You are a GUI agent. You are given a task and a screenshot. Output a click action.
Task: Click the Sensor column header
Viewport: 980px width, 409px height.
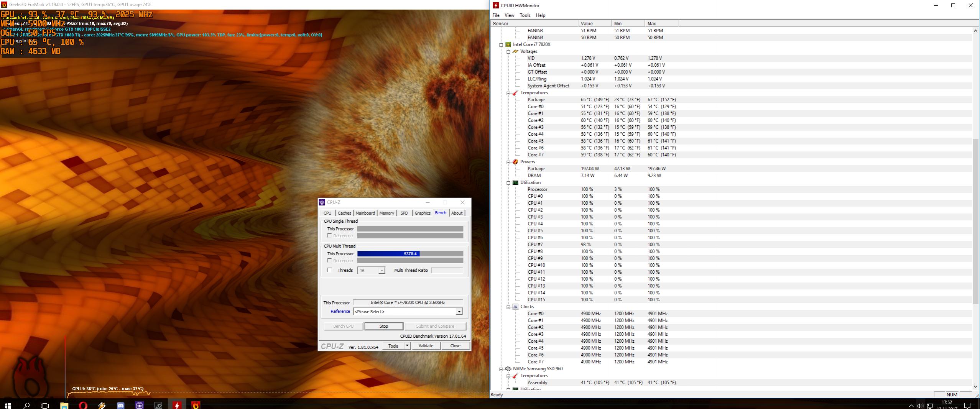click(x=534, y=23)
